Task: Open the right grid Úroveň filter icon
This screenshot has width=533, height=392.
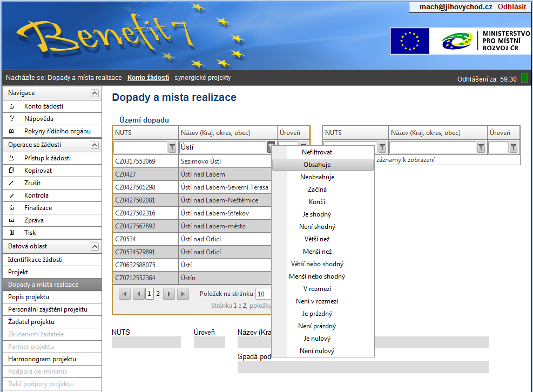Action: (513, 147)
